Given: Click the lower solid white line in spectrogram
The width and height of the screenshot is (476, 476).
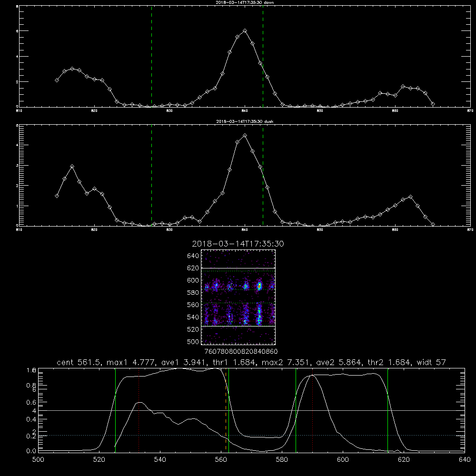Looking at the screenshot, I should [x=238, y=326].
